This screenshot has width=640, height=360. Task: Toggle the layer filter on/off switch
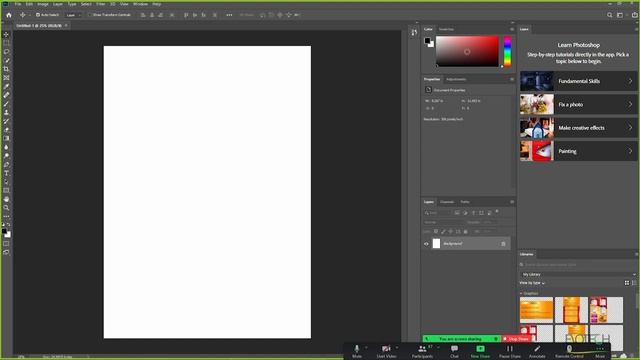pos(497,211)
